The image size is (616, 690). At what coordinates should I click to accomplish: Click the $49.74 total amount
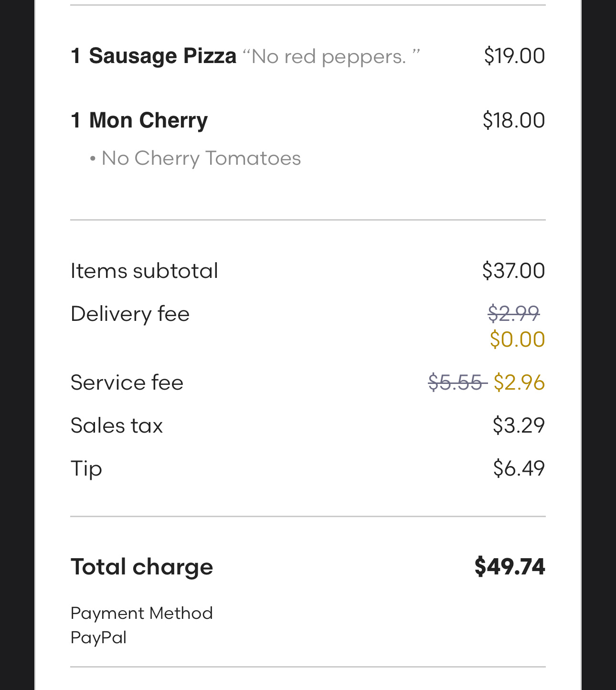(x=510, y=567)
